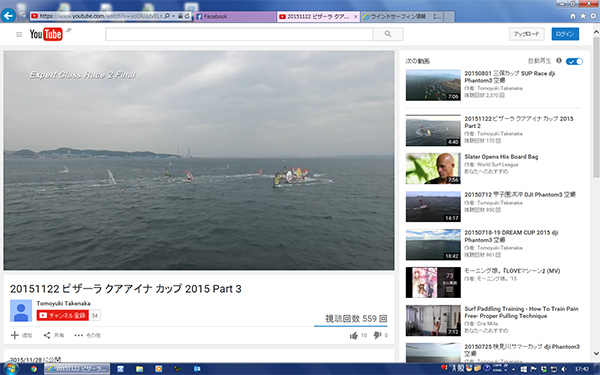
Task: Click the browser forward arrow
Action: (23, 16)
